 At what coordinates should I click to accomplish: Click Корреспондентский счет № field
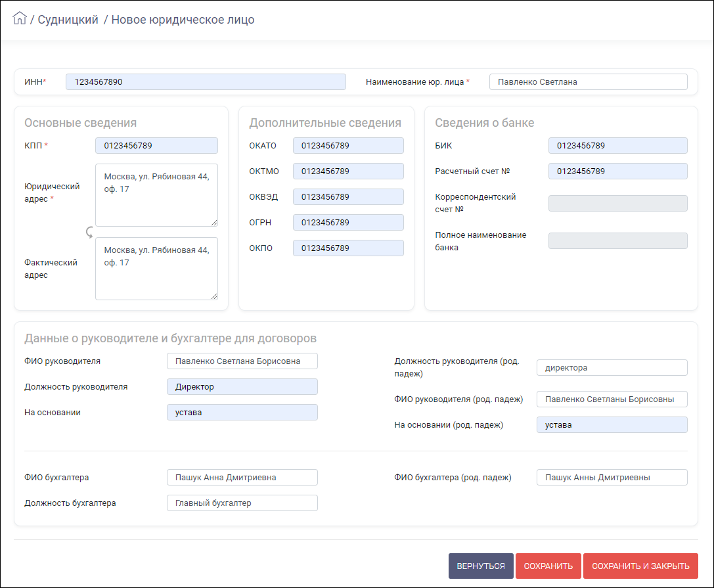click(x=618, y=203)
